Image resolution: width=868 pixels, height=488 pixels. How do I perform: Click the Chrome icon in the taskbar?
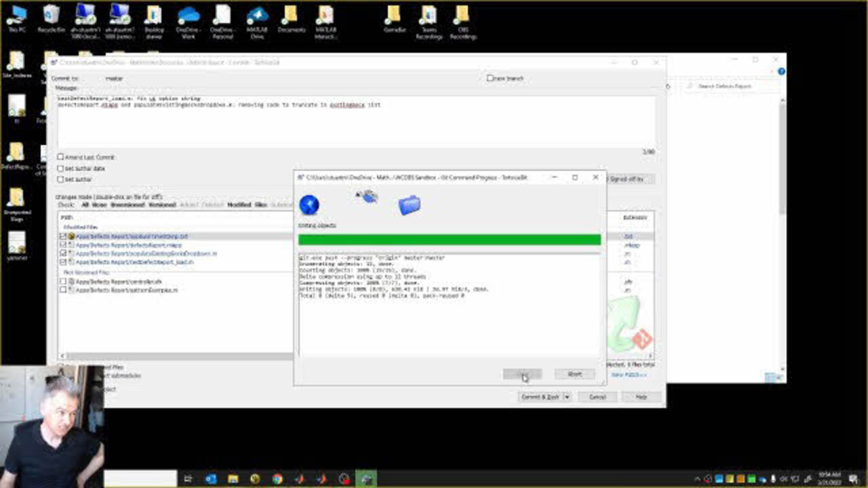coord(277,479)
